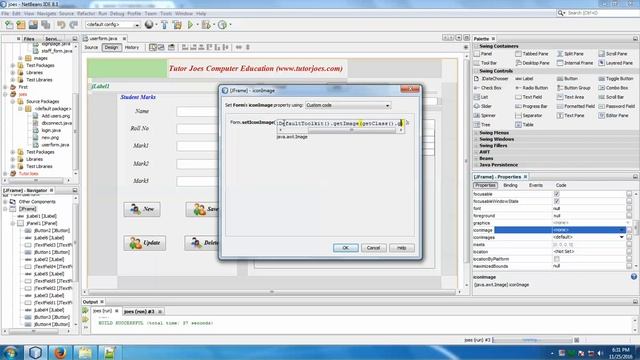Click the Save All toolbar icon
The height and width of the screenshot is (360, 640).
(45, 25)
